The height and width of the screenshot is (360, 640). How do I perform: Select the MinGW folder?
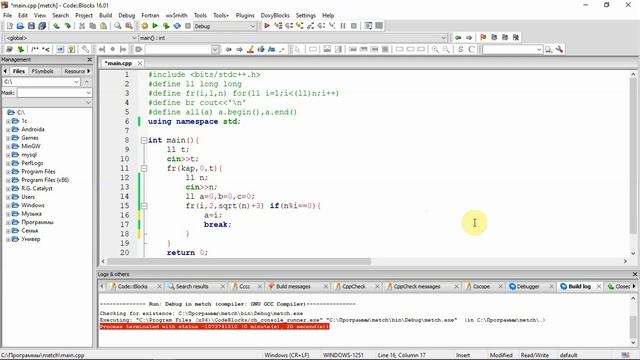click(31, 146)
